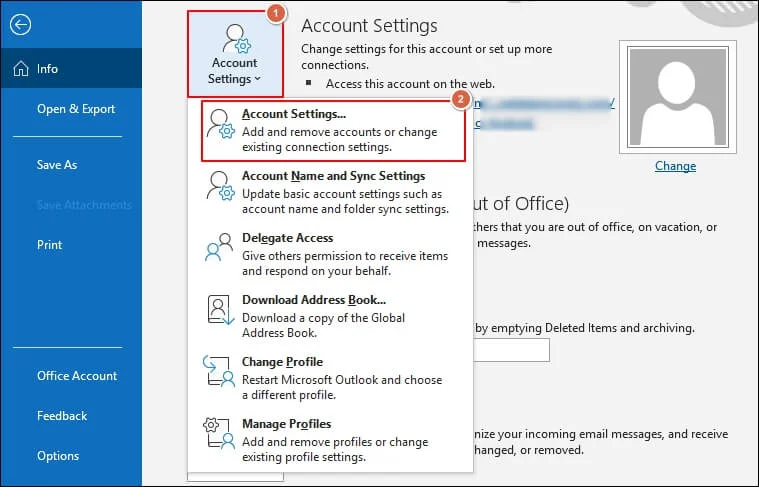The image size is (759, 487).
Task: Click the Change photo link
Action: point(675,166)
